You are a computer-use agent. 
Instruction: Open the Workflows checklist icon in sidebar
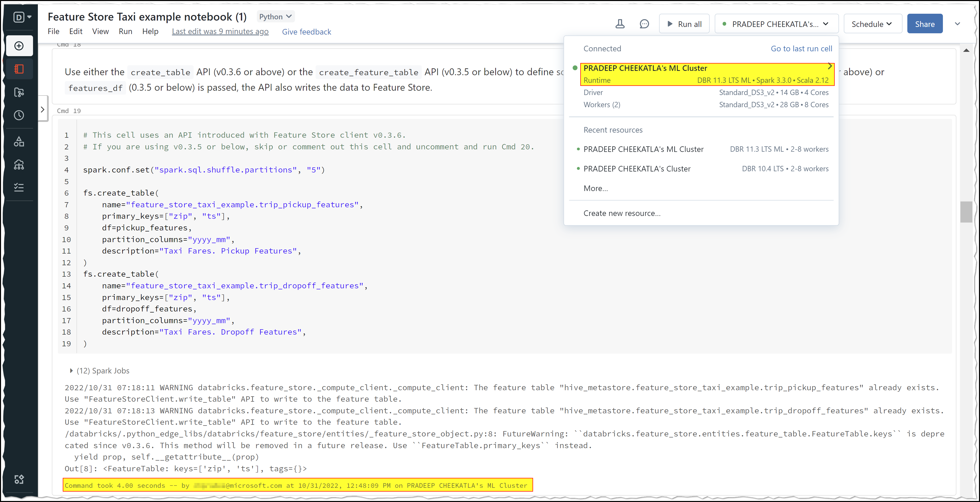click(x=19, y=187)
